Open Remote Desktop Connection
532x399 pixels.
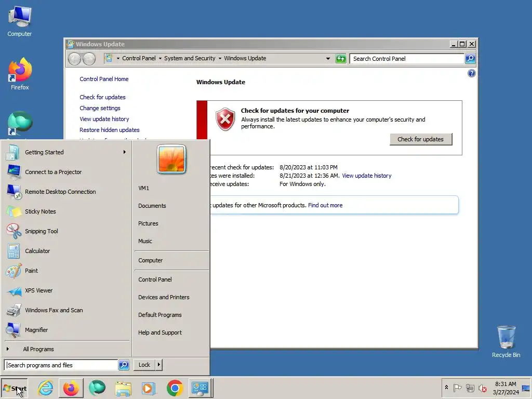point(66,192)
